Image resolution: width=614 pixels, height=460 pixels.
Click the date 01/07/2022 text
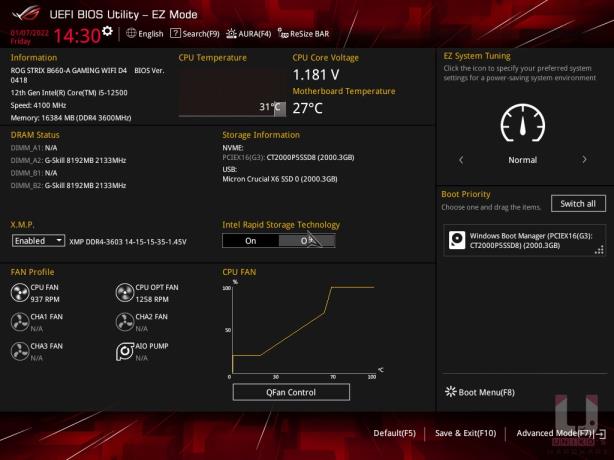pyautogui.click(x=30, y=33)
